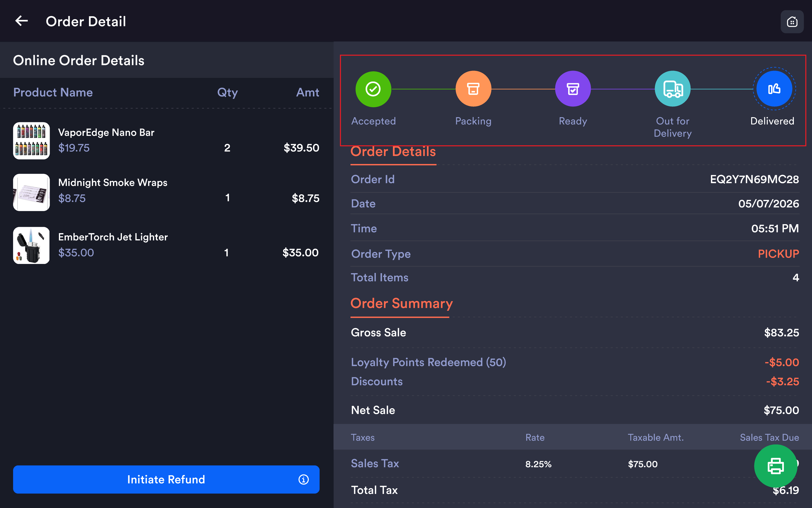Open the VaporEdge Nano Bar product thumbnail
This screenshot has width=812, height=508.
coord(32,140)
